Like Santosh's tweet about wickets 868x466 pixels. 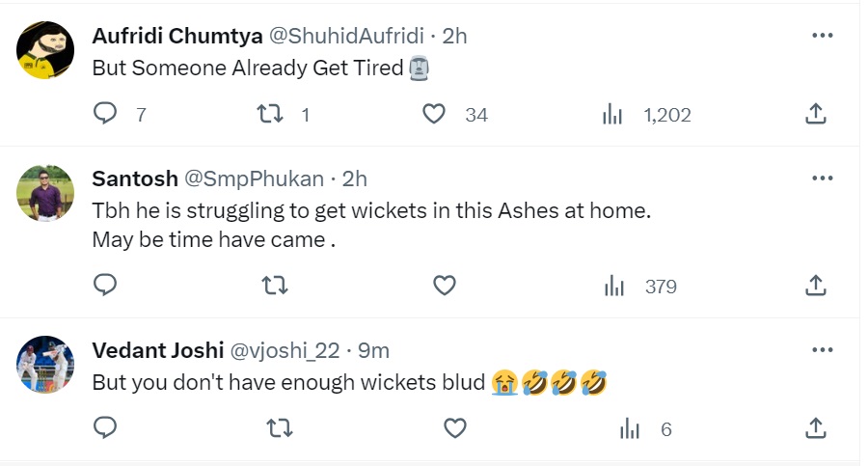[x=445, y=286]
